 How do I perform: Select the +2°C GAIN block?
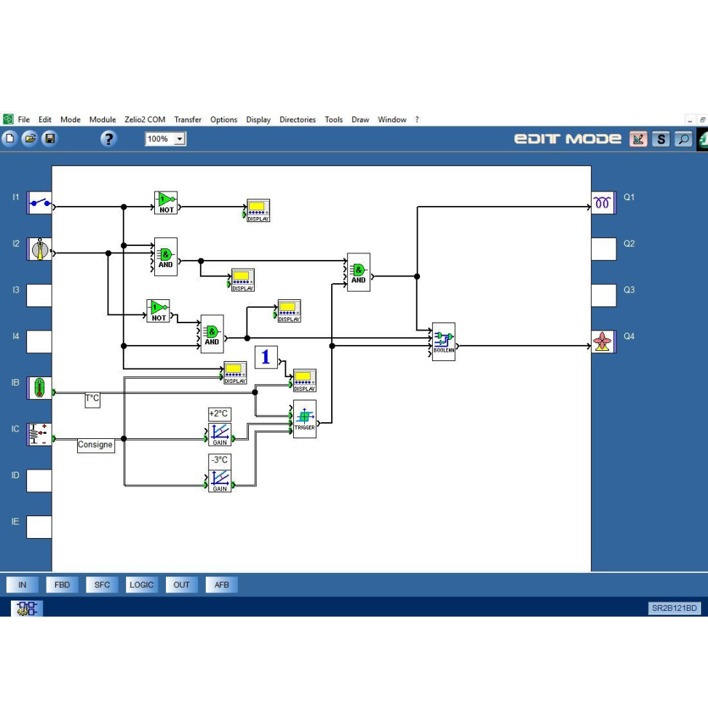click(x=220, y=433)
